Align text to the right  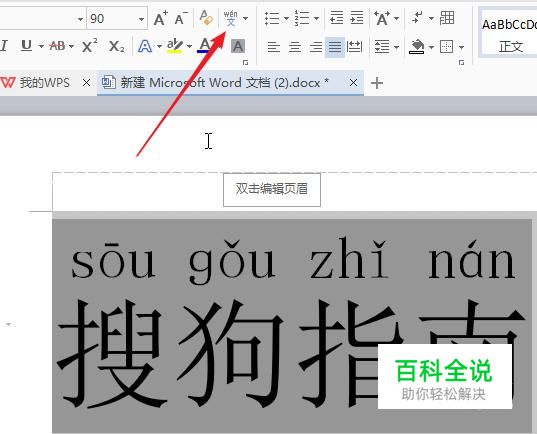pos(315,47)
